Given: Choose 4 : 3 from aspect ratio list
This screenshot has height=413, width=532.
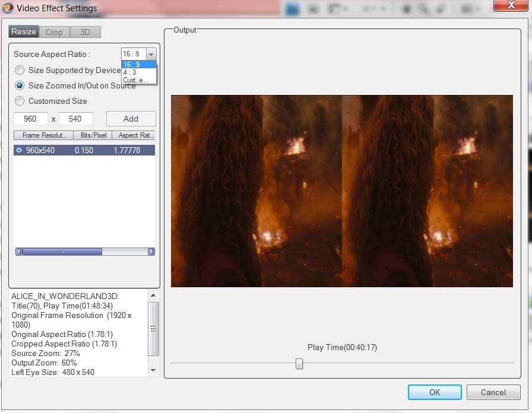Looking at the screenshot, I should 139,72.
